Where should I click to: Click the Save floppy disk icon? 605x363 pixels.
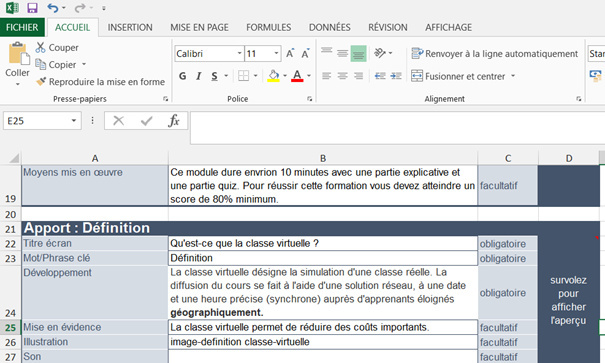[32, 8]
